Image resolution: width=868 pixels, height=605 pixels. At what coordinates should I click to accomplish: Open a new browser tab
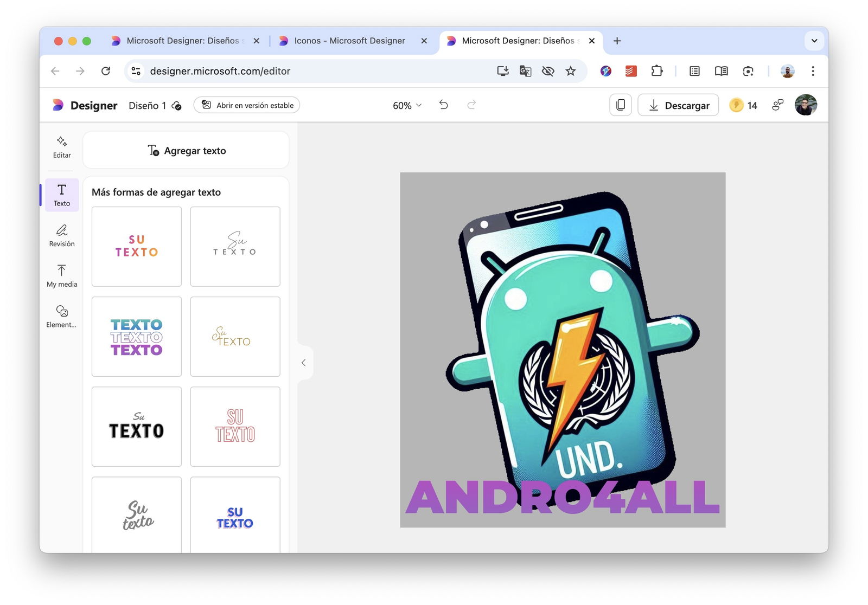[617, 41]
